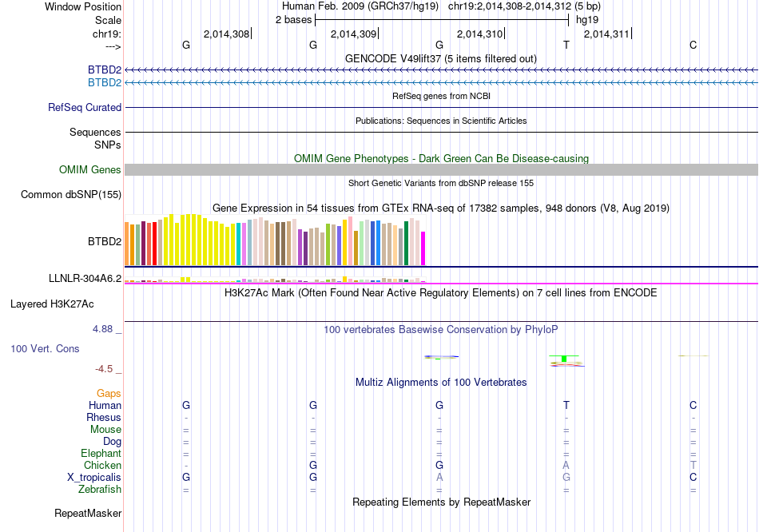This screenshot has width=759, height=532.
Task: Click the Human alignment row label
Action: 105,406
